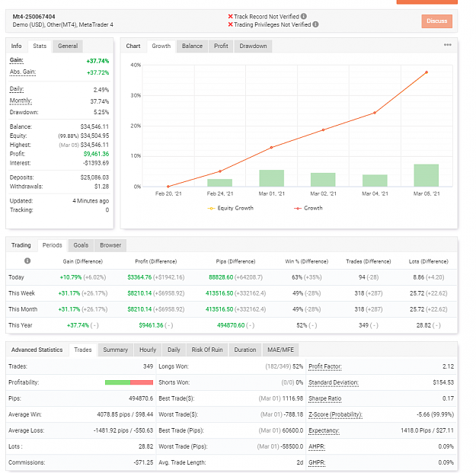Open the MAE/MFE tab
The width and height of the screenshot is (476, 473).
[280, 350]
